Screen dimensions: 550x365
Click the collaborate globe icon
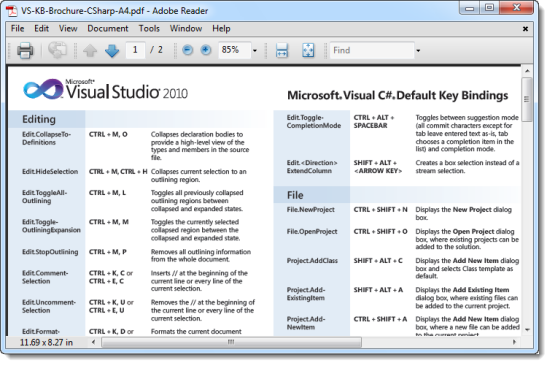click(x=57, y=50)
